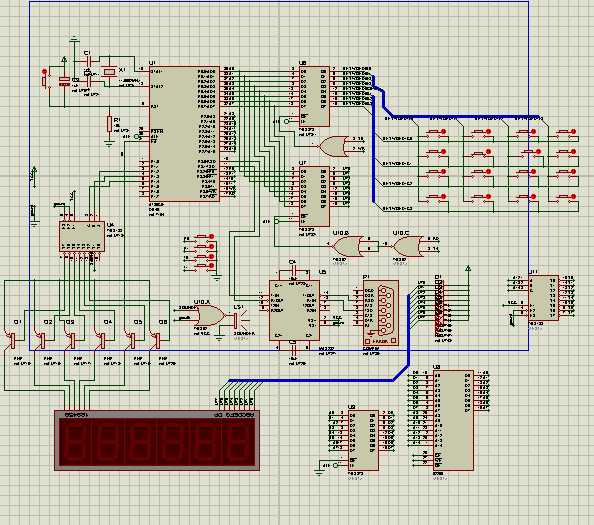Select the U11 decoder chip

(x=543, y=298)
